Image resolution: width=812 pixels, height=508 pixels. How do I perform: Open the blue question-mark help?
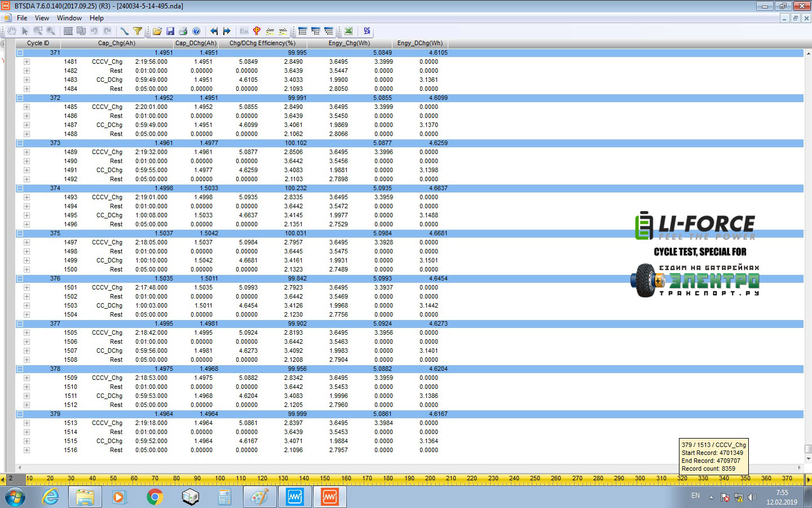196,31
